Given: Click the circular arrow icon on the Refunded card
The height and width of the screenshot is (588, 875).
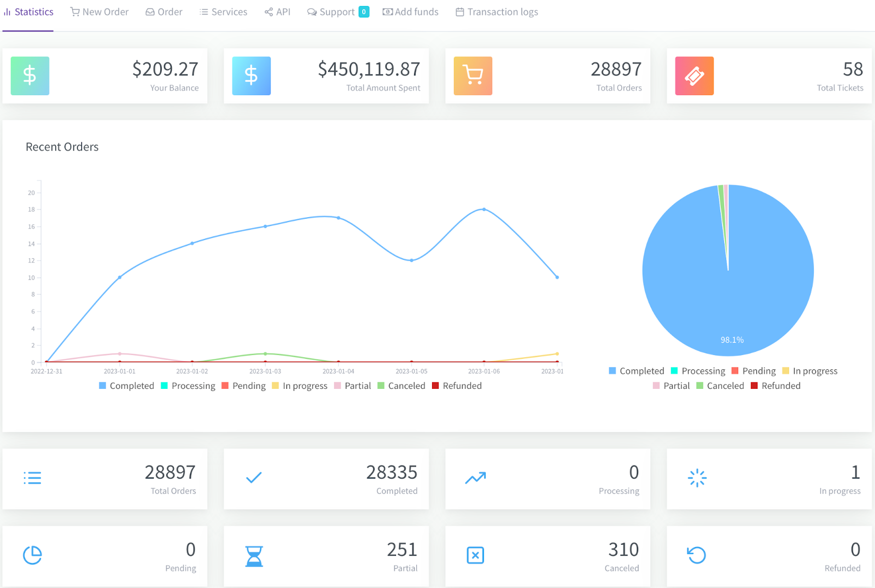Looking at the screenshot, I should (697, 555).
